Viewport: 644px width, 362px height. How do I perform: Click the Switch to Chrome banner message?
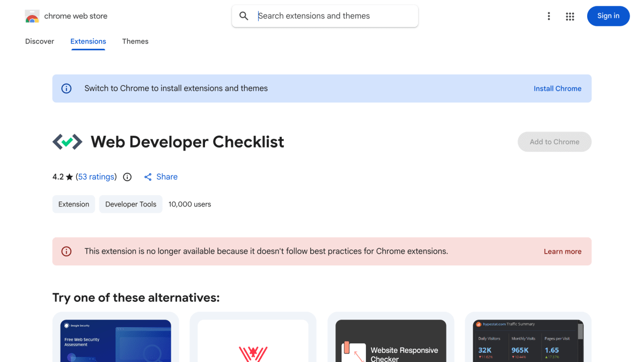(x=176, y=88)
